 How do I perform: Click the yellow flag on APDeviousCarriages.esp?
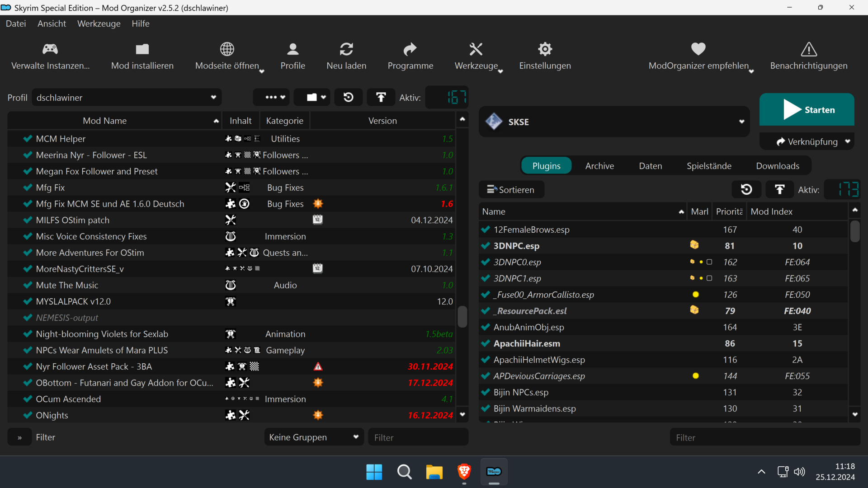(x=696, y=376)
